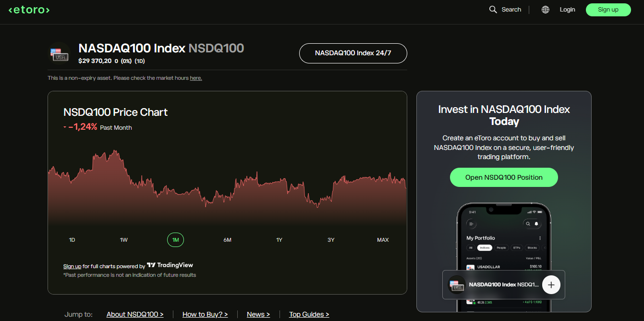
Task: Click Invest in NASDAQ100 Index Today heading
Action: 504,115
